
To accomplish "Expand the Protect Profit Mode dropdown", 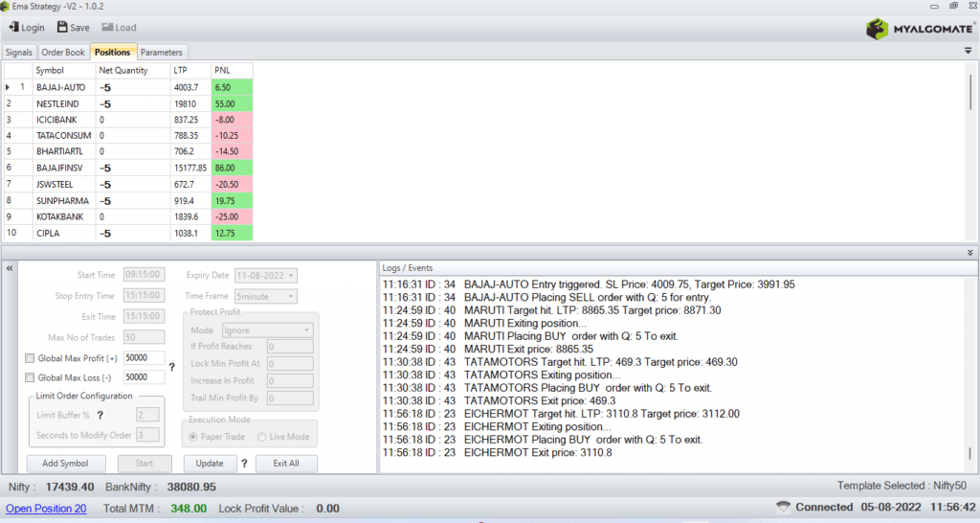I will (306, 330).
